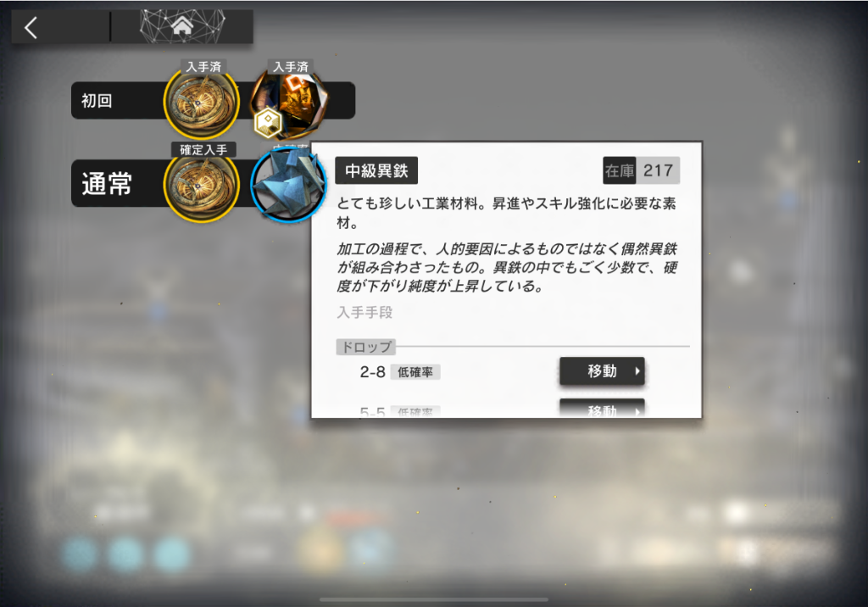Screen dimensions: 868x607
Task: Click the arrow on 2-8 移動 button
Action: coord(637,371)
